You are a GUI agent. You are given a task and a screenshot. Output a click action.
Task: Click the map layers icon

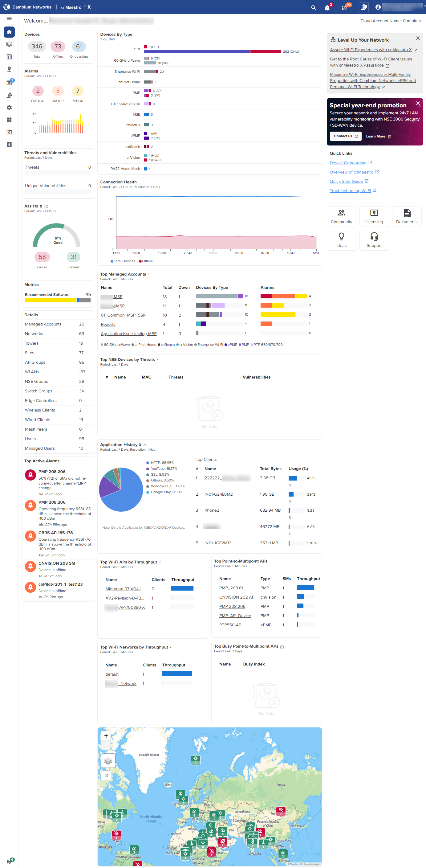[108, 760]
